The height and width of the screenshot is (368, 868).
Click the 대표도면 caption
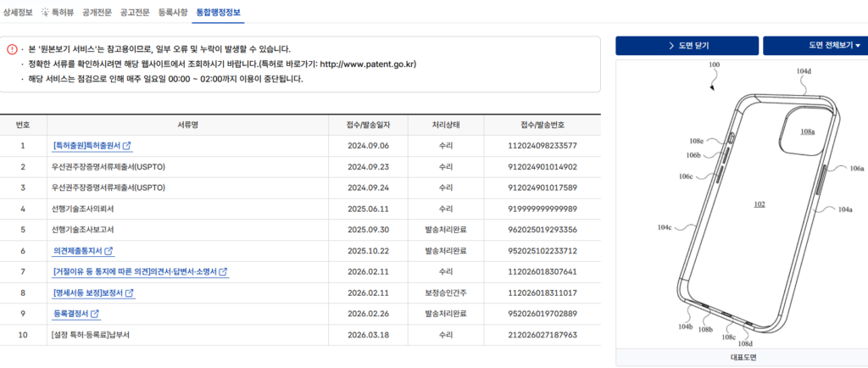[742, 358]
